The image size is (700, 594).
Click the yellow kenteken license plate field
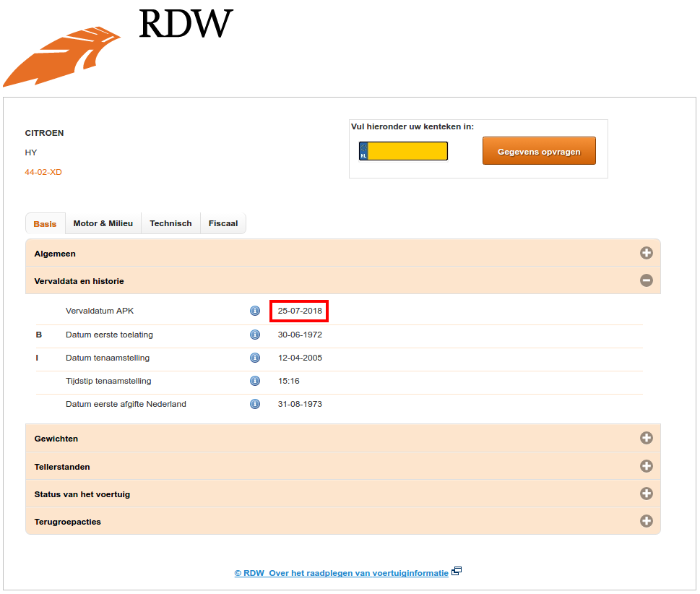(407, 151)
